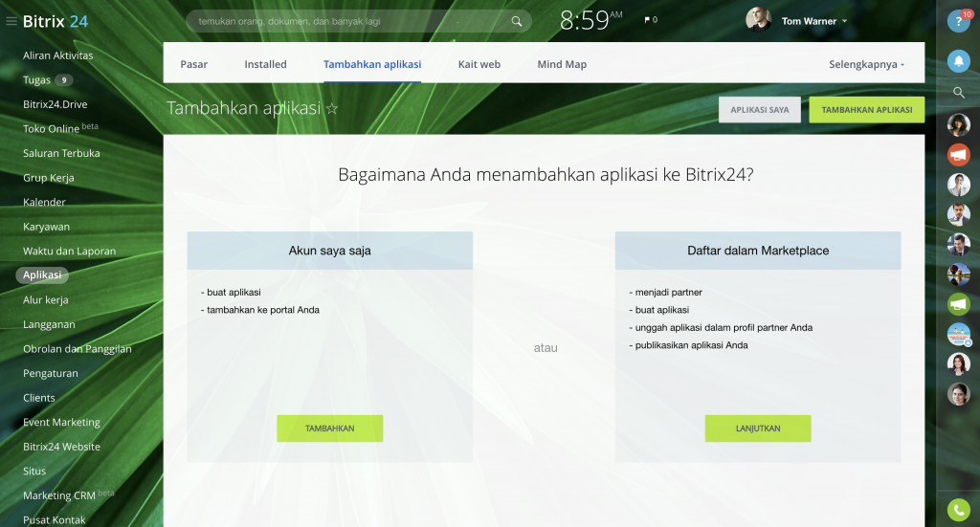The height and width of the screenshot is (527, 980).
Task: Click the star icon next to Tambahkan aplikasi
Action: (332, 109)
